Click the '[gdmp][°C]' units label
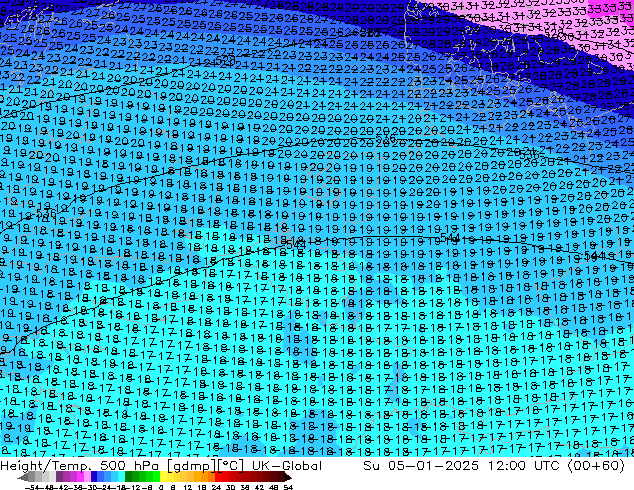The image size is (634, 490). coord(205,466)
